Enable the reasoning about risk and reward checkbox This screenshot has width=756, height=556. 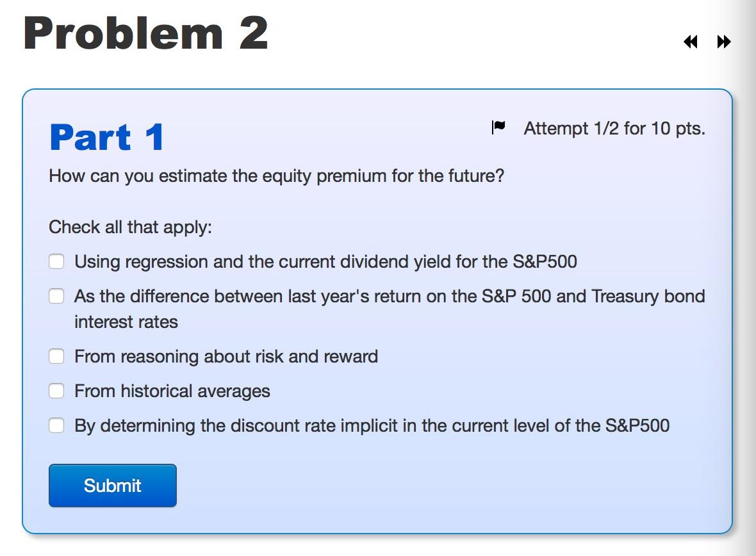tap(56, 356)
